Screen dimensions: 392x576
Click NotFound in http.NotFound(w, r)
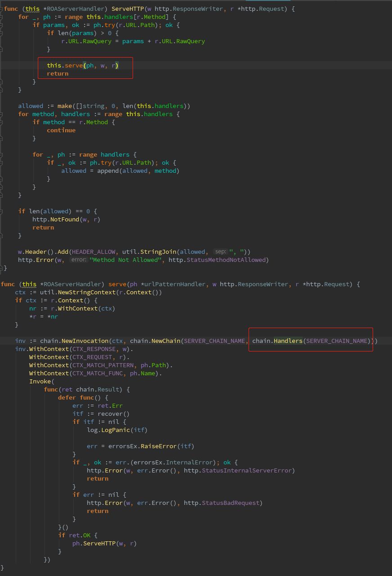point(65,219)
